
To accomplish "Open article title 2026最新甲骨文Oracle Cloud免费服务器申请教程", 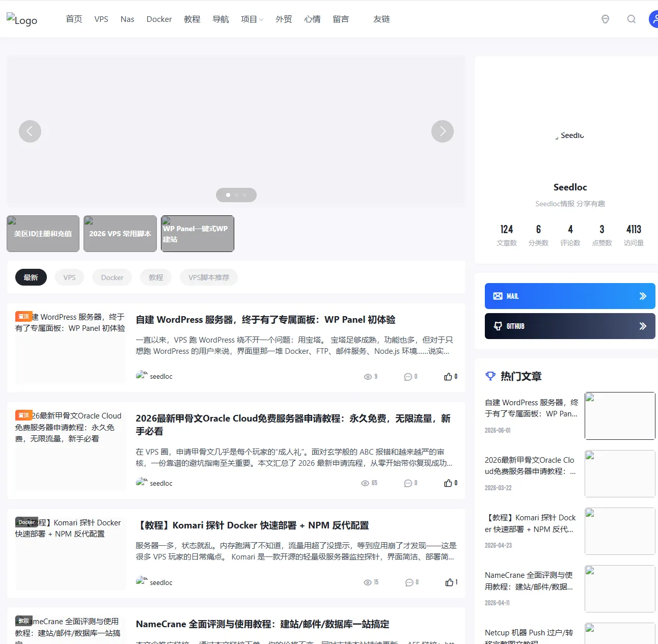I will click(293, 425).
